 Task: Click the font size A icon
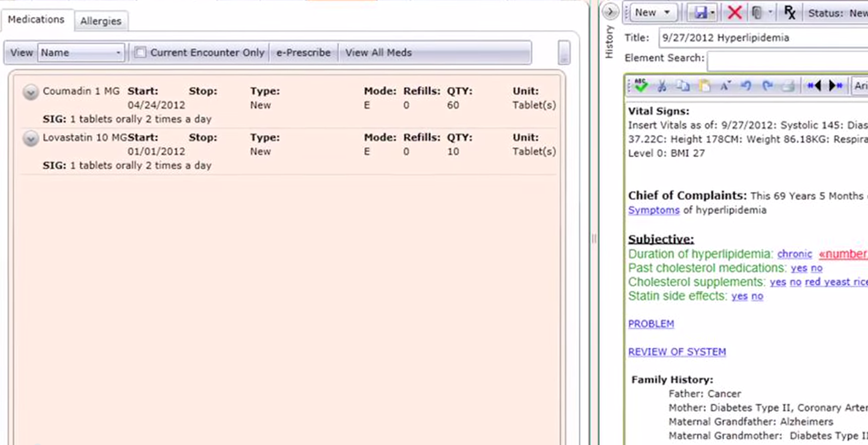click(725, 86)
